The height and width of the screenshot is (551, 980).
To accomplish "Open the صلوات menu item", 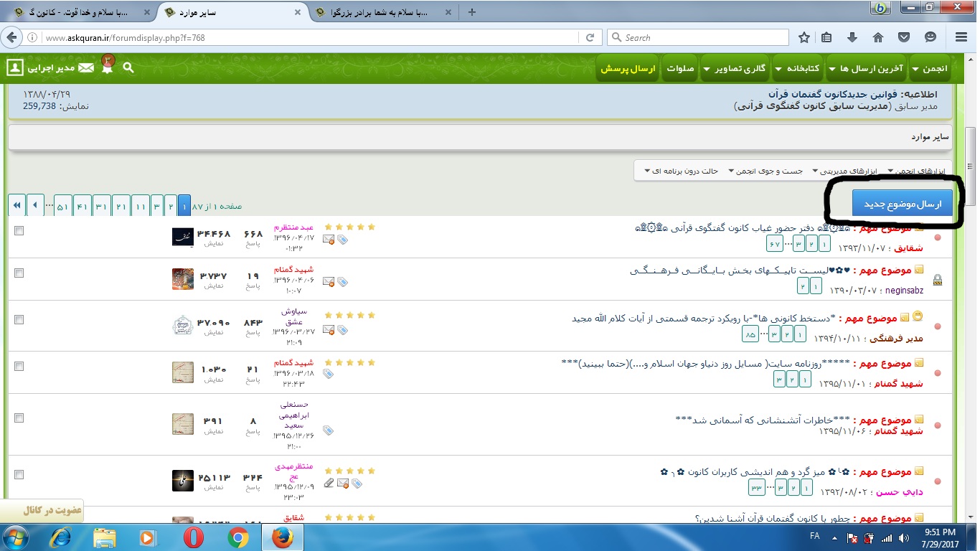I will click(x=680, y=69).
